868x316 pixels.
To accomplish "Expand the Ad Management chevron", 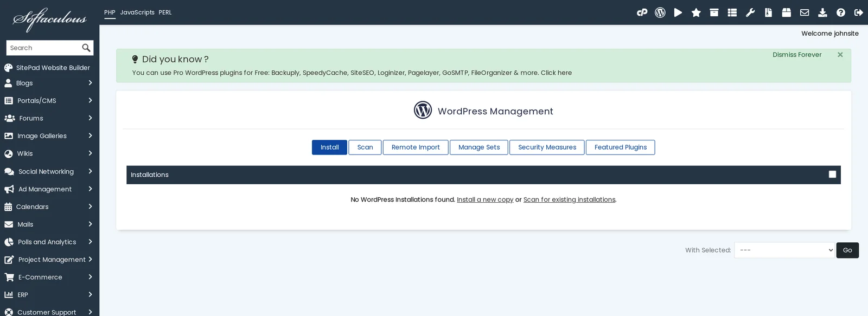I will (x=90, y=189).
